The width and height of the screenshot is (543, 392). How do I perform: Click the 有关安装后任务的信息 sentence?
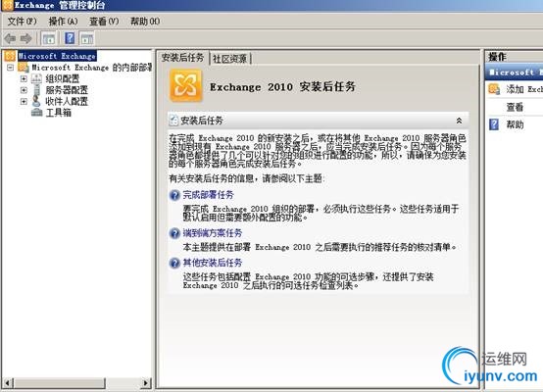[246, 178]
